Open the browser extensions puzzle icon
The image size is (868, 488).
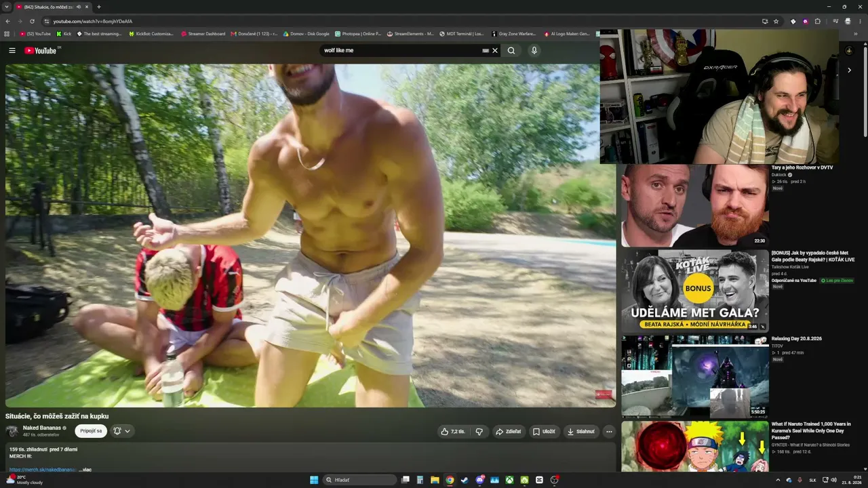[817, 21]
